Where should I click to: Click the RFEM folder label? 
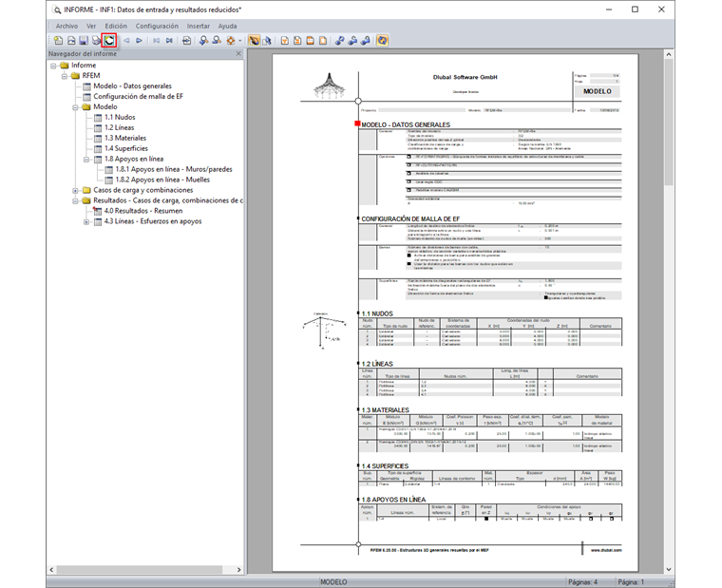click(x=90, y=75)
